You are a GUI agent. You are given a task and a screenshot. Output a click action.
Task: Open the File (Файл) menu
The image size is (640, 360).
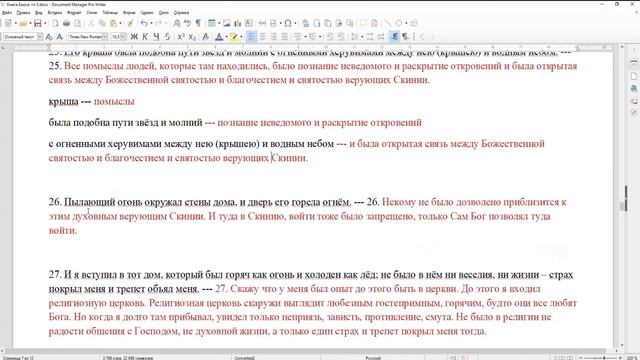click(7, 13)
